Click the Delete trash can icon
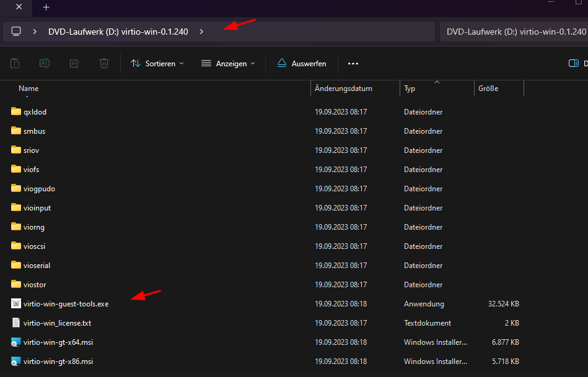This screenshot has height=377, width=588. coord(104,63)
